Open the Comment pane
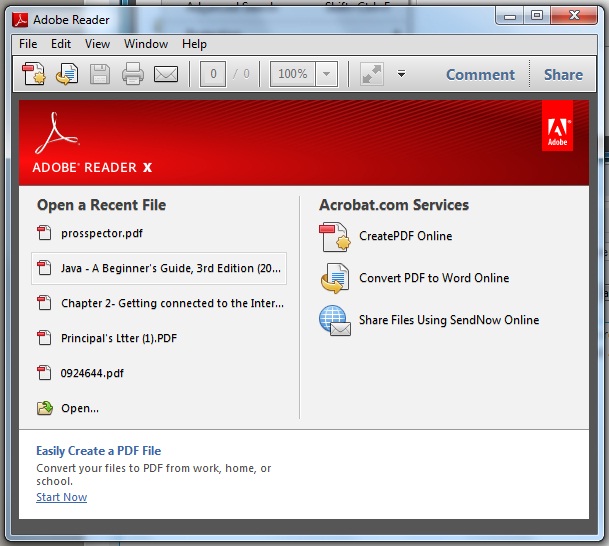The width and height of the screenshot is (609, 546). (x=480, y=74)
